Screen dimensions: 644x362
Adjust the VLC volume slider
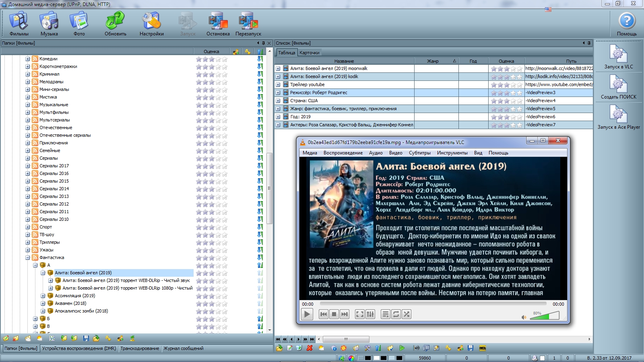544,317
